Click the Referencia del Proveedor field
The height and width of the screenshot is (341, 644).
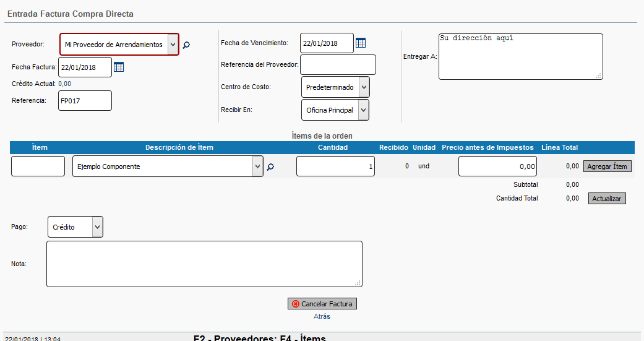pyautogui.click(x=338, y=64)
